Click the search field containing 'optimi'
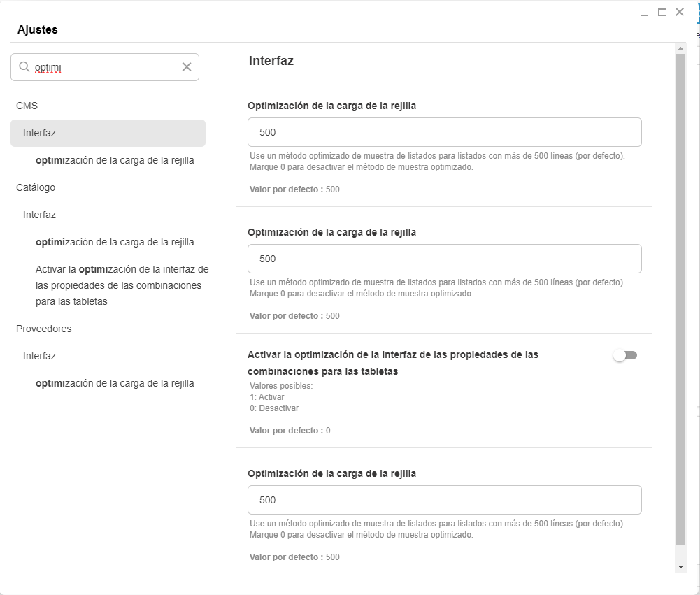The width and height of the screenshot is (700, 595). (105, 67)
